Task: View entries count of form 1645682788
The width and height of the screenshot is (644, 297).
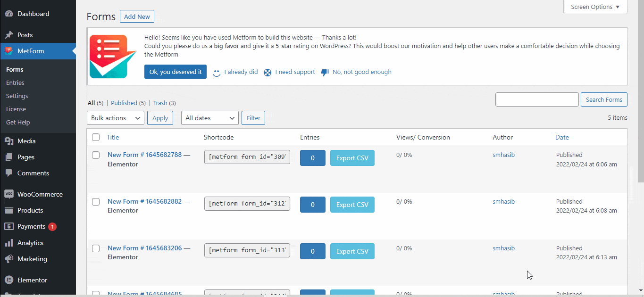Action: pyautogui.click(x=313, y=158)
